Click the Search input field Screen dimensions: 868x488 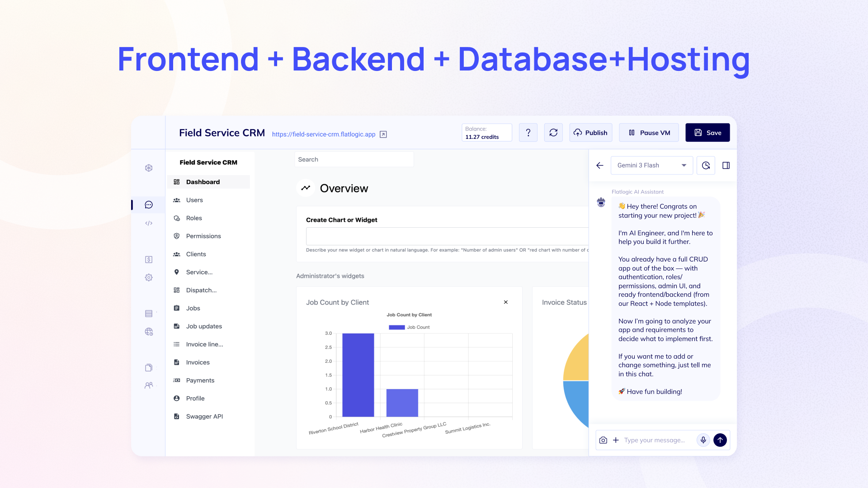(354, 160)
